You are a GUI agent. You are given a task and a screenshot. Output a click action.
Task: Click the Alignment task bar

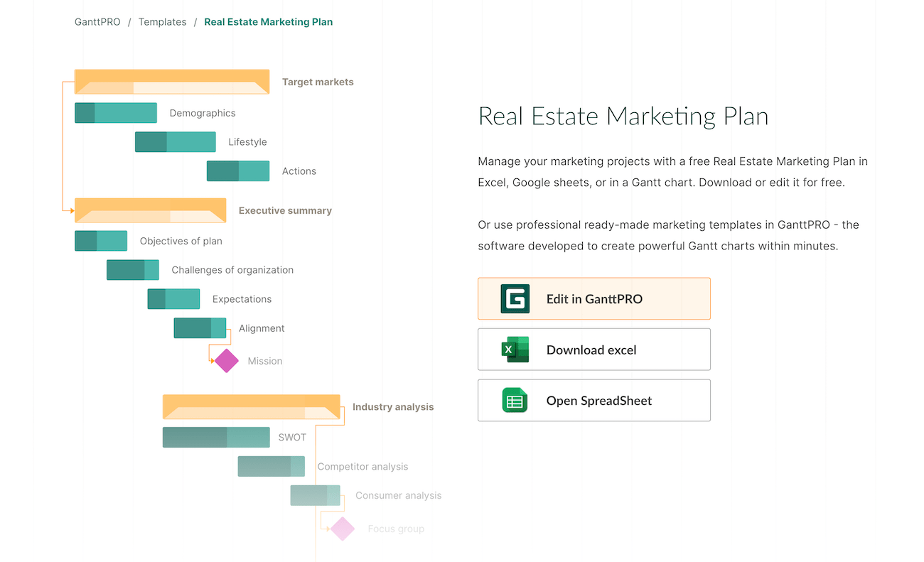[x=200, y=328]
